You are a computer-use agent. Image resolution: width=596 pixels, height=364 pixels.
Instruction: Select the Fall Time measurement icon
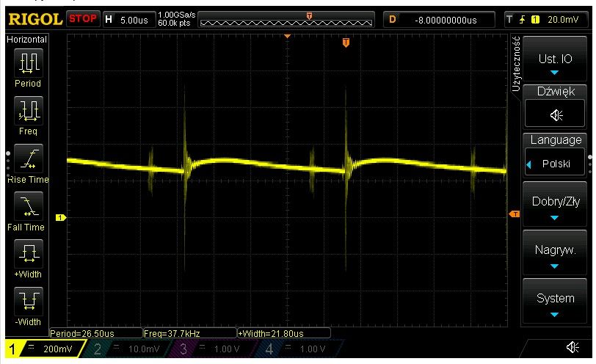tap(29, 207)
